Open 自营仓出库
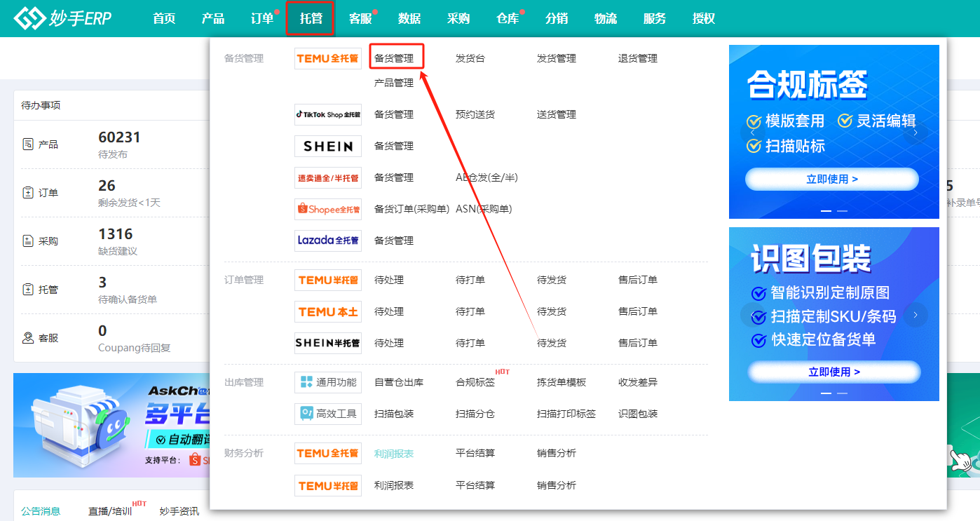This screenshot has height=521, width=980. (399, 382)
